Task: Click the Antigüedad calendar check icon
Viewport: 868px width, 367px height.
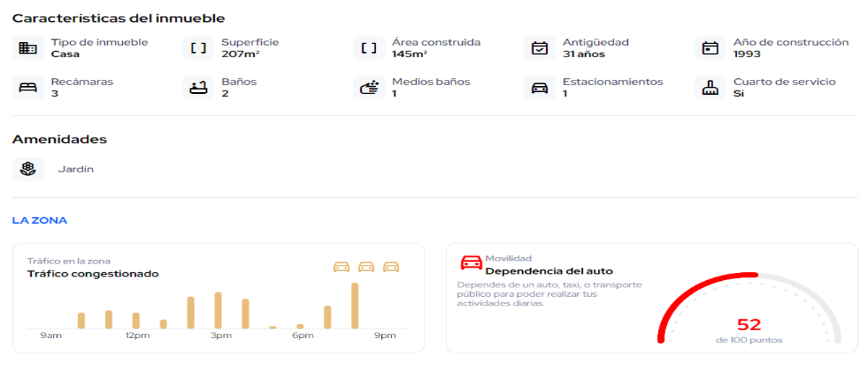Action: 540,48
